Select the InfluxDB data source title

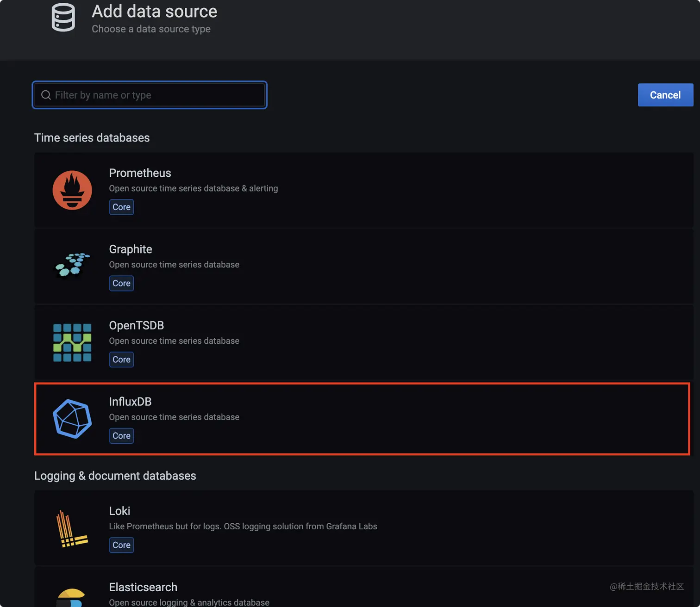[130, 402]
